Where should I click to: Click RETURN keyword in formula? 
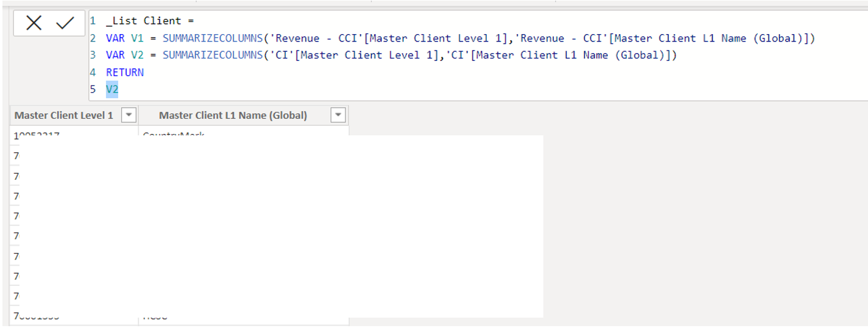tap(125, 72)
